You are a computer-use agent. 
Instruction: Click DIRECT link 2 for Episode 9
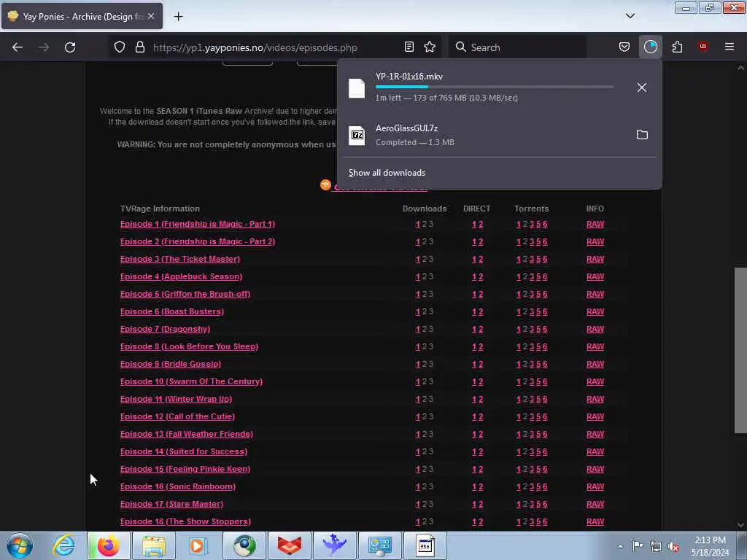481,365
